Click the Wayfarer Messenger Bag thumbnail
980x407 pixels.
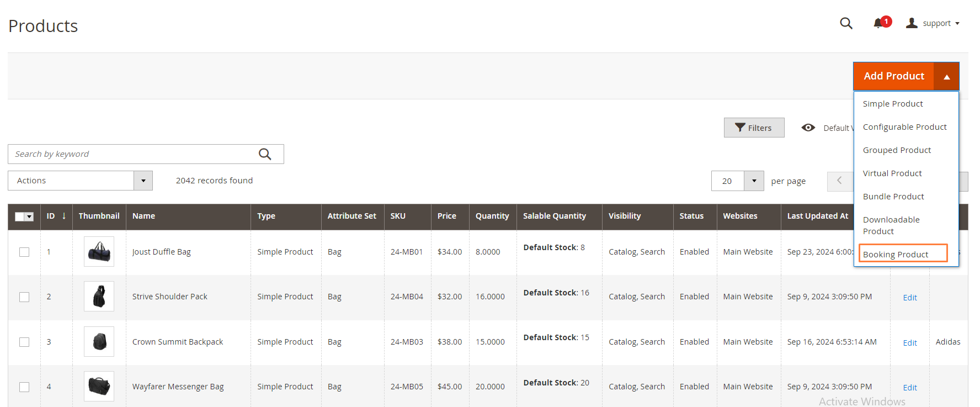pos(99,387)
